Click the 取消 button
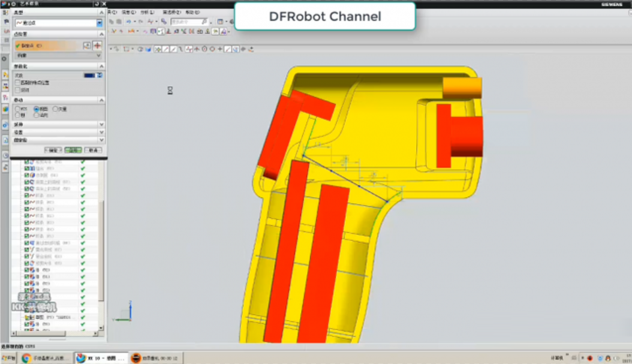Image resolution: width=632 pixels, height=364 pixels. pos(93,150)
